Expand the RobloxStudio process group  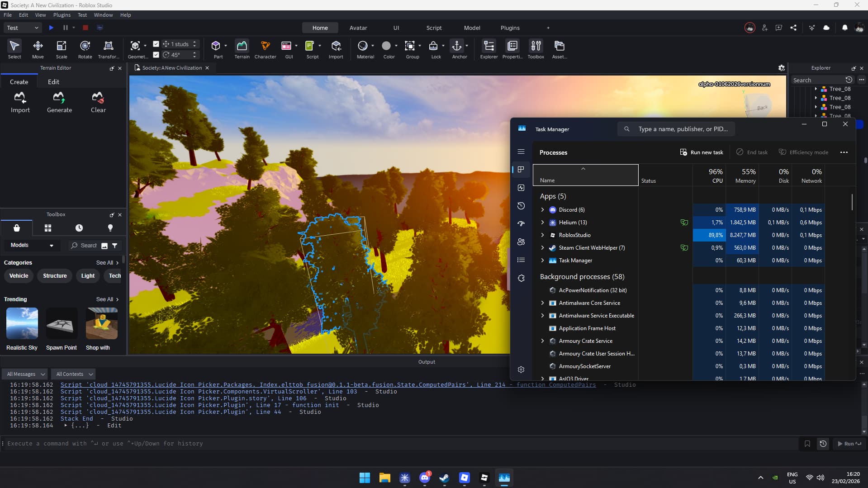[542, 235]
